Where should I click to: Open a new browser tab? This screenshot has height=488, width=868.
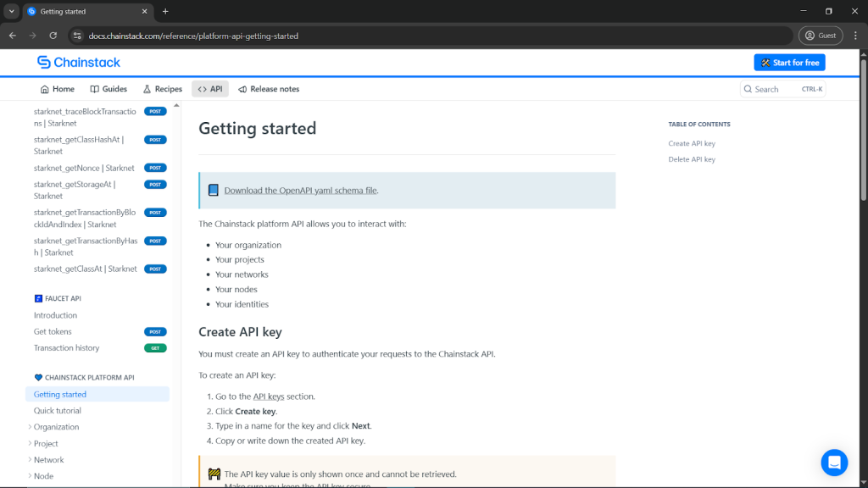pos(165,12)
